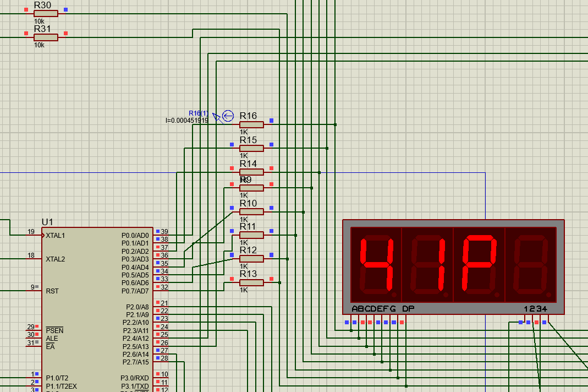588x392 pixels.
Task: Select the R30 resistor body
Action: (46, 14)
